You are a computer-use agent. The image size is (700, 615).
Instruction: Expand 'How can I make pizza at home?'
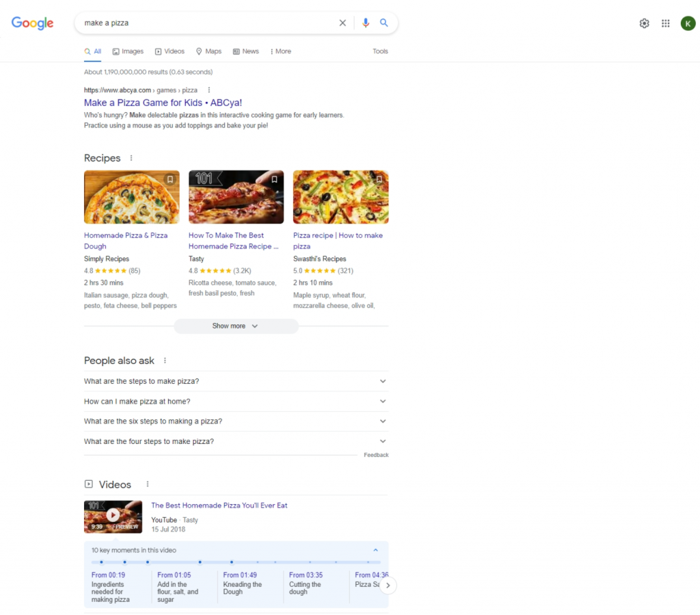236,402
